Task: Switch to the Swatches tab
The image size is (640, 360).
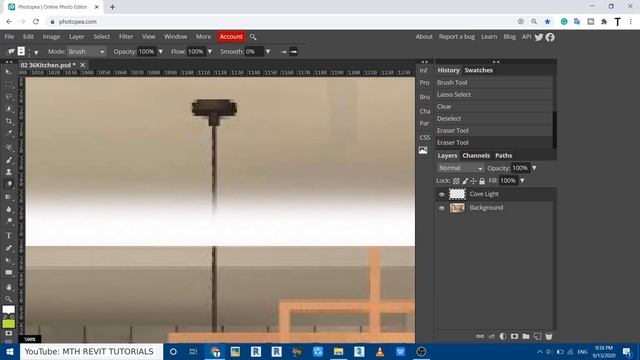Action: tap(478, 70)
